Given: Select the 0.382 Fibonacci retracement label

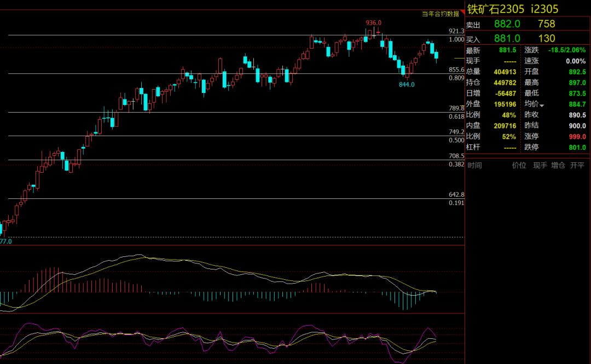Looking at the screenshot, I should pos(456,164).
